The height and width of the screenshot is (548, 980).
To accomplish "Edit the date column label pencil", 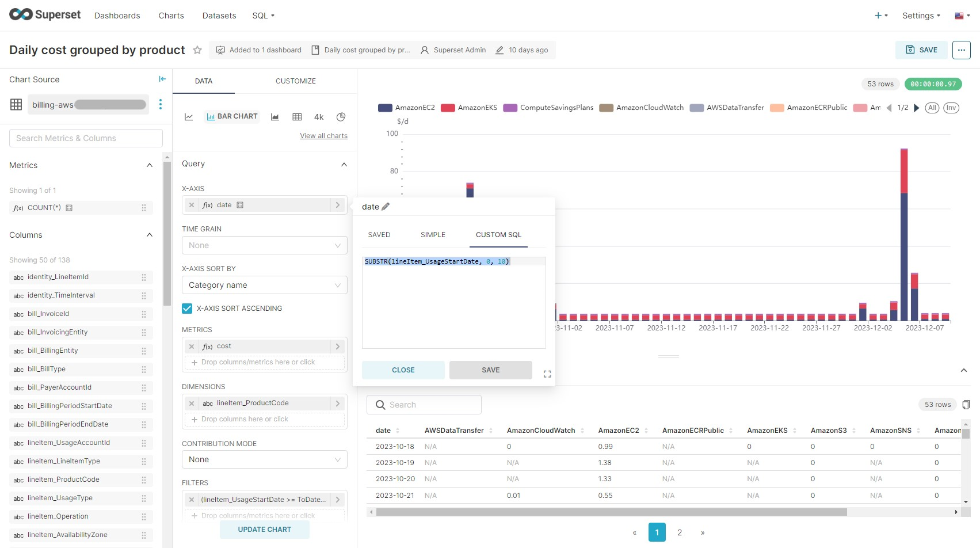I will [x=386, y=207].
